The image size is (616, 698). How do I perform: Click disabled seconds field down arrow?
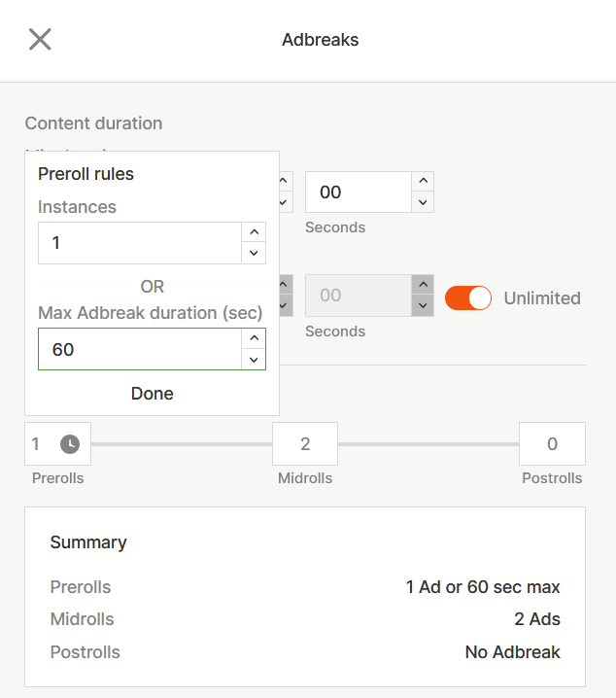[422, 305]
